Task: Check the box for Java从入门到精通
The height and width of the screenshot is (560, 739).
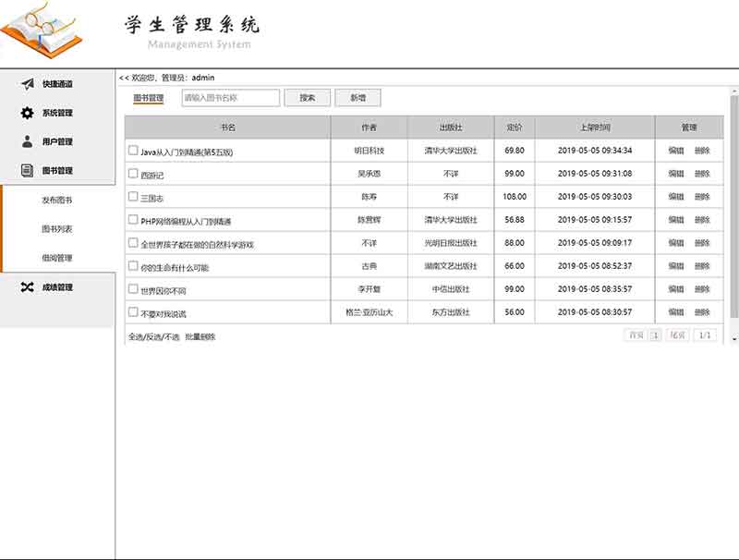Action: (x=133, y=150)
